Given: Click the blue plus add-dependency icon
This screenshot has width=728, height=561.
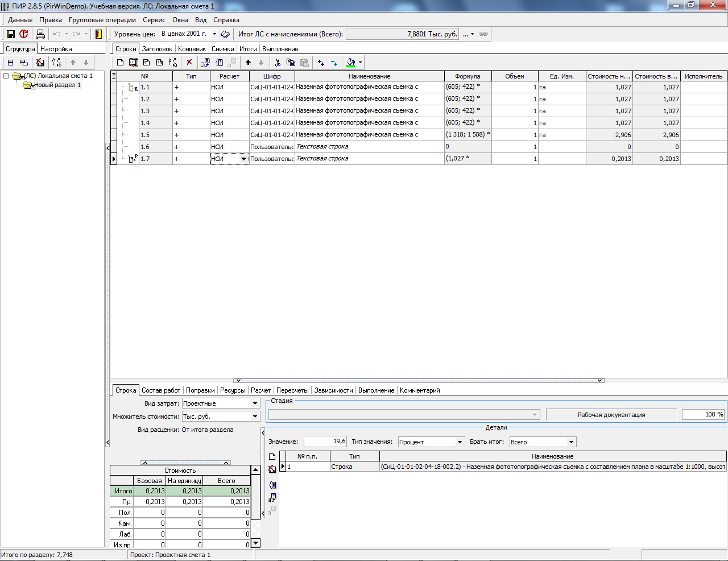Looking at the screenshot, I should tap(321, 63).
